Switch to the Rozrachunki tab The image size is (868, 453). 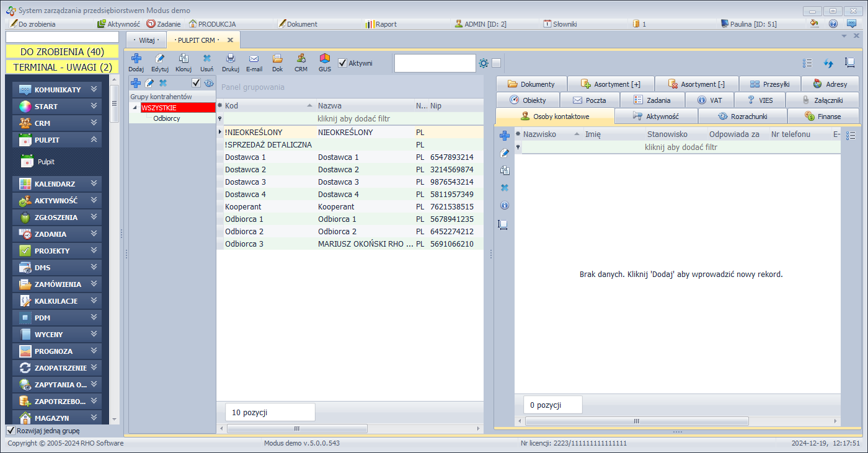pos(742,116)
